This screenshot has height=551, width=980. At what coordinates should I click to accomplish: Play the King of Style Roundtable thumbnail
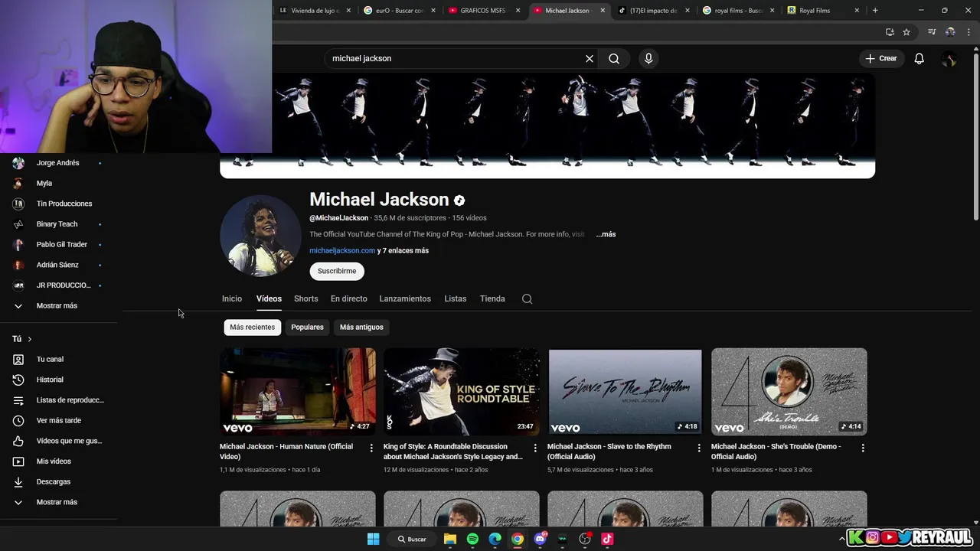pos(462,392)
